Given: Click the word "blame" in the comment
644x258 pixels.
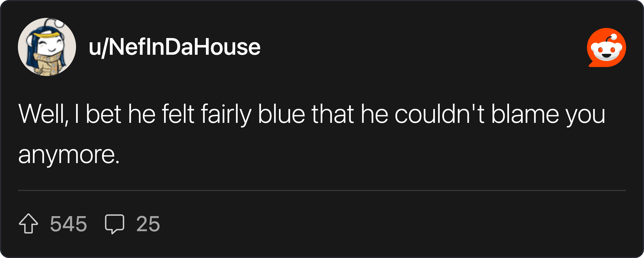Looking at the screenshot, I should (x=525, y=114).
